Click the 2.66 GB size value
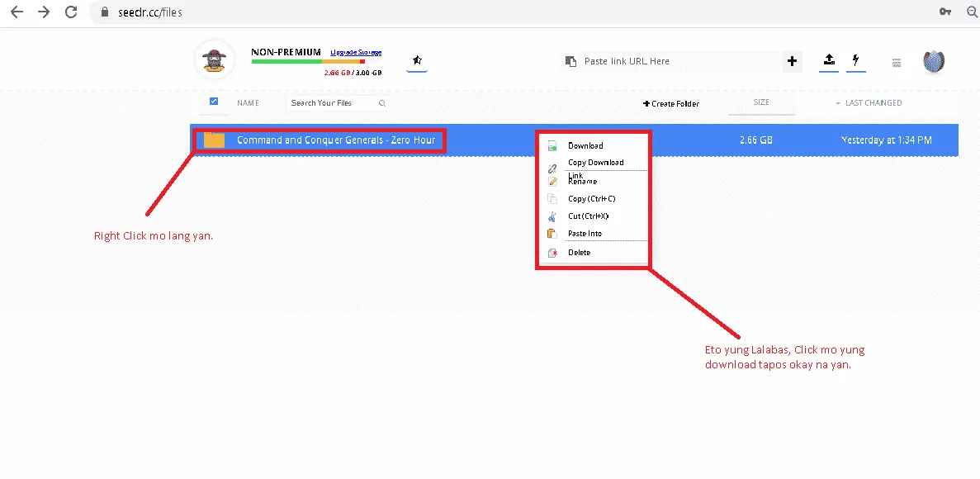Image resolution: width=980 pixels, height=479 pixels. click(x=755, y=140)
